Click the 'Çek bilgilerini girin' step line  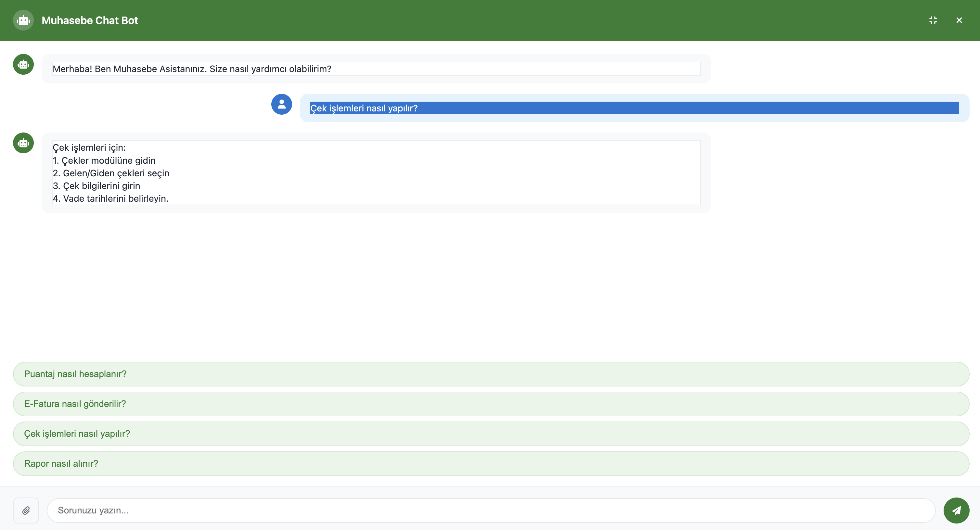(97, 186)
